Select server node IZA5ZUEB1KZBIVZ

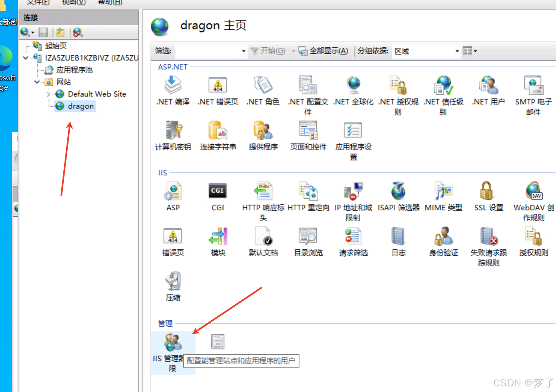click(91, 58)
